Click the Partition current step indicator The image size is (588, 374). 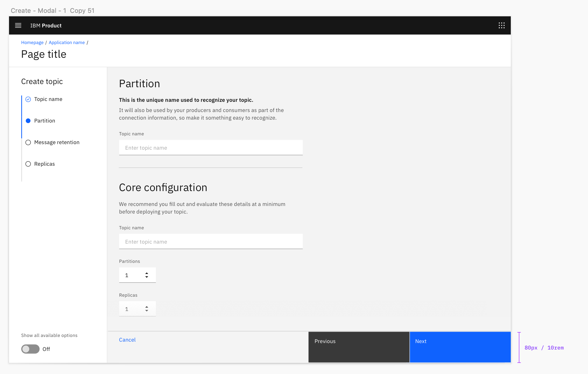click(28, 121)
